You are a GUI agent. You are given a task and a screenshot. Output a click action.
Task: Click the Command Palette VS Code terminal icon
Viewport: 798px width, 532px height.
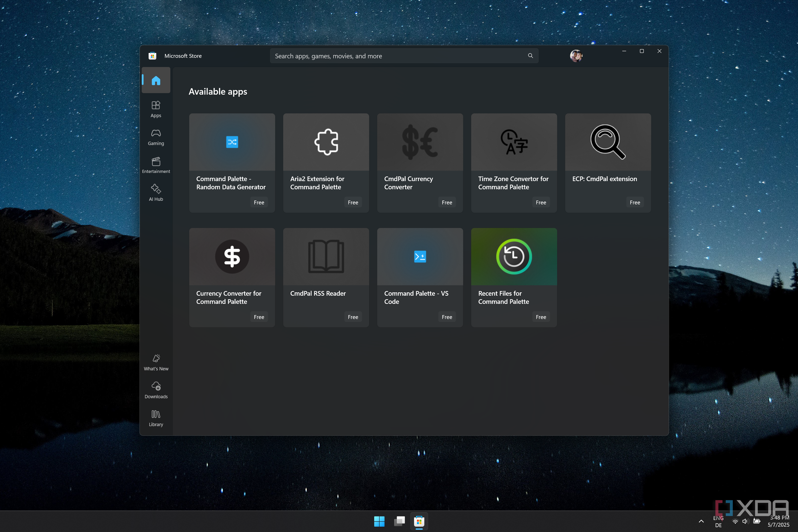pyautogui.click(x=420, y=257)
